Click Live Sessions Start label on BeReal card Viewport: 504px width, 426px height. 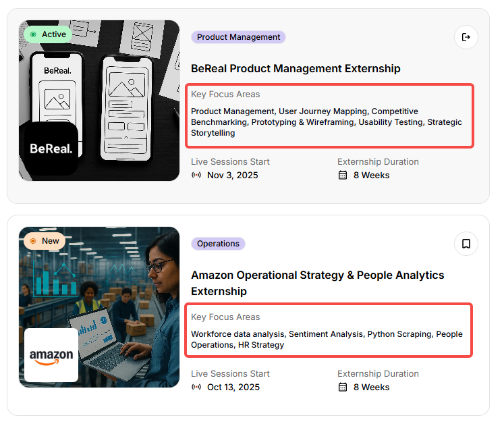point(230,162)
